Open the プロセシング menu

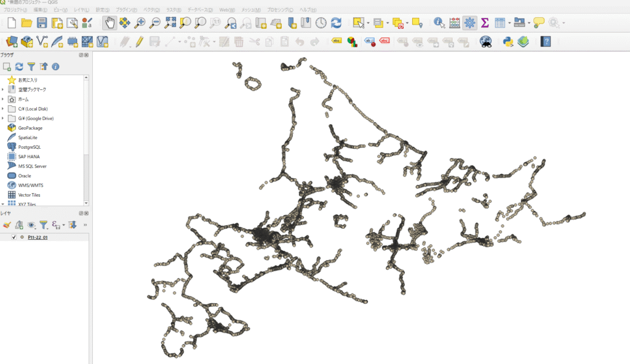click(x=280, y=10)
